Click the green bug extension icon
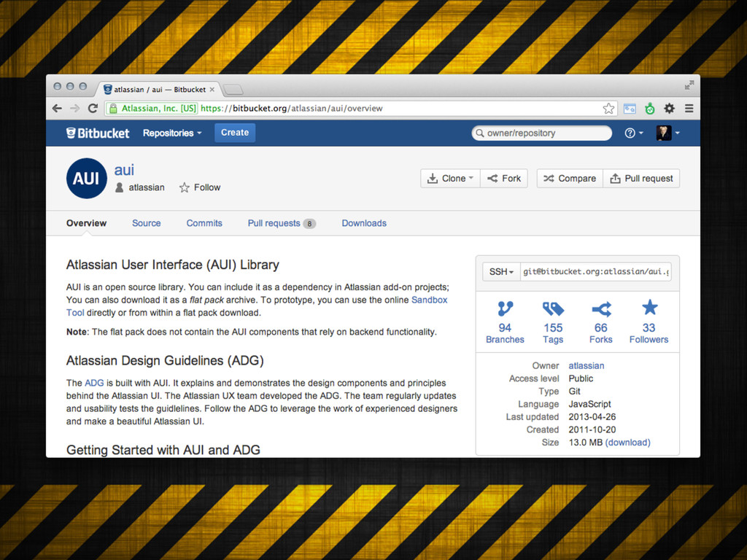This screenshot has height=560, width=747. coord(650,109)
